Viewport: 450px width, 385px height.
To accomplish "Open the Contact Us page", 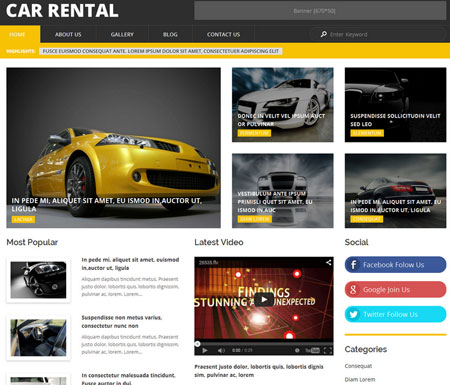I will point(223,34).
